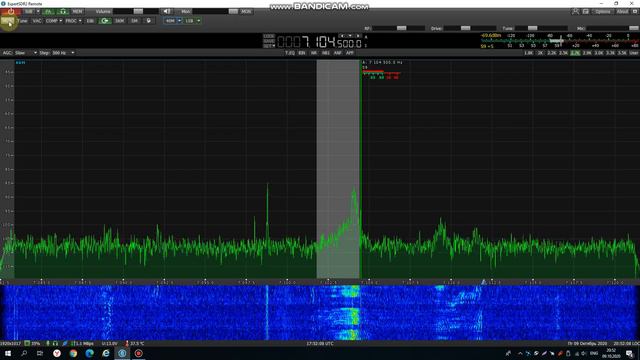Image resolution: width=640 pixels, height=360 pixels.
Task: Click the green circular-arrow icon button
Action: [105, 21]
